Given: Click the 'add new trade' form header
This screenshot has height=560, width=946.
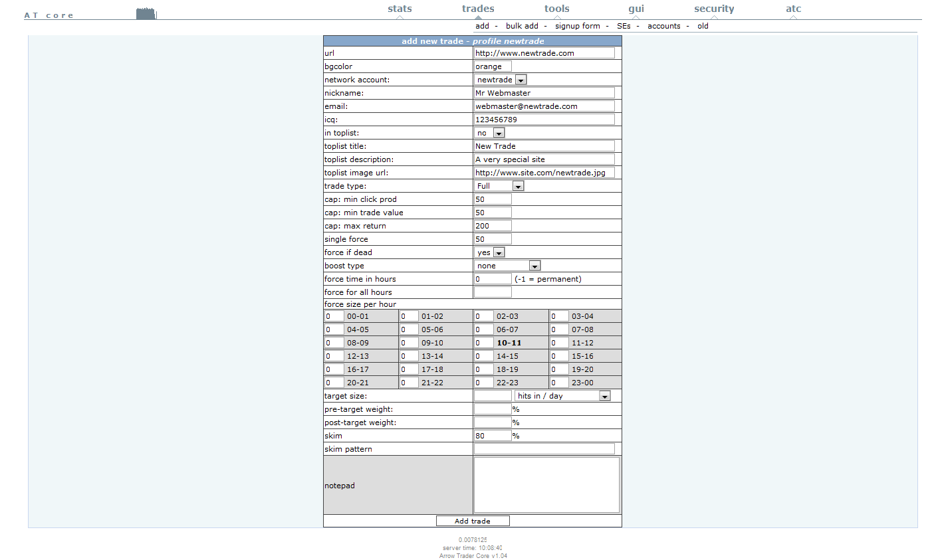Looking at the screenshot, I should pyautogui.click(x=473, y=41).
